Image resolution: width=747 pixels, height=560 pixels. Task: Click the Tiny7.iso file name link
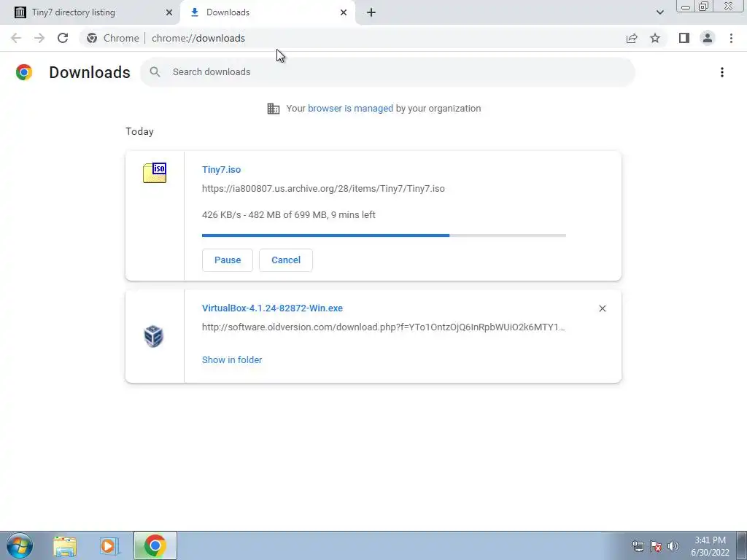coord(221,169)
